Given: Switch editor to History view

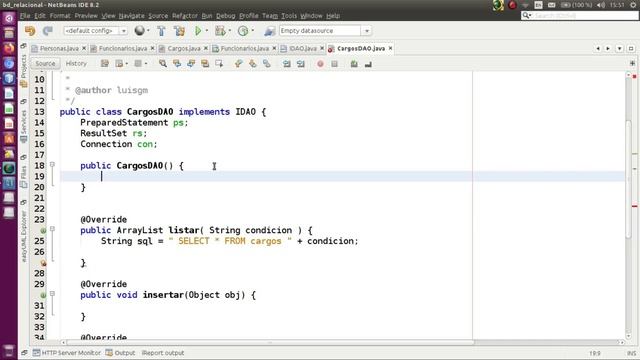Looking at the screenshot, I should (x=76, y=64).
